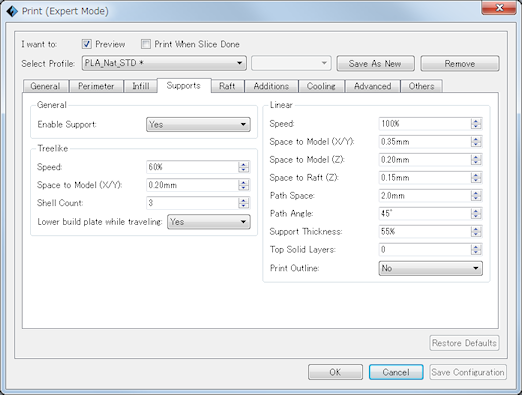Screen dimensions: 522x395
Task: Increase Path Angle with up arrow
Action: (476, 211)
